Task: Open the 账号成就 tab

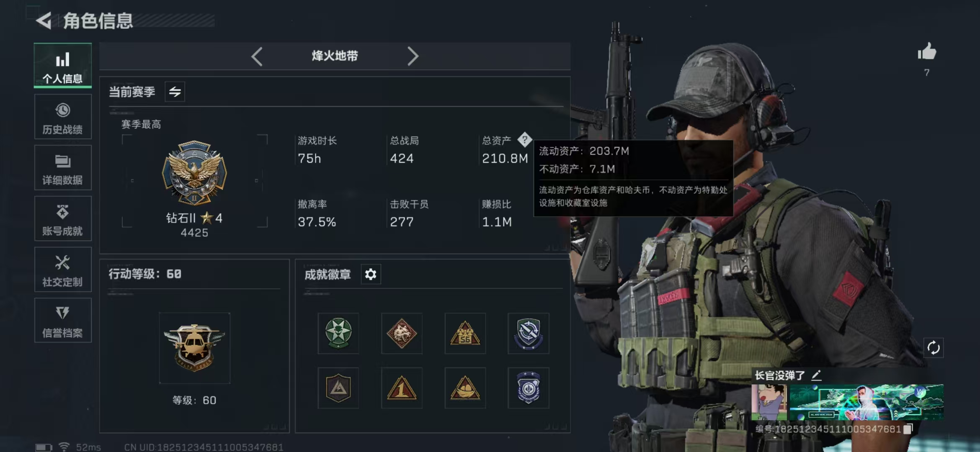Action: coord(63,218)
